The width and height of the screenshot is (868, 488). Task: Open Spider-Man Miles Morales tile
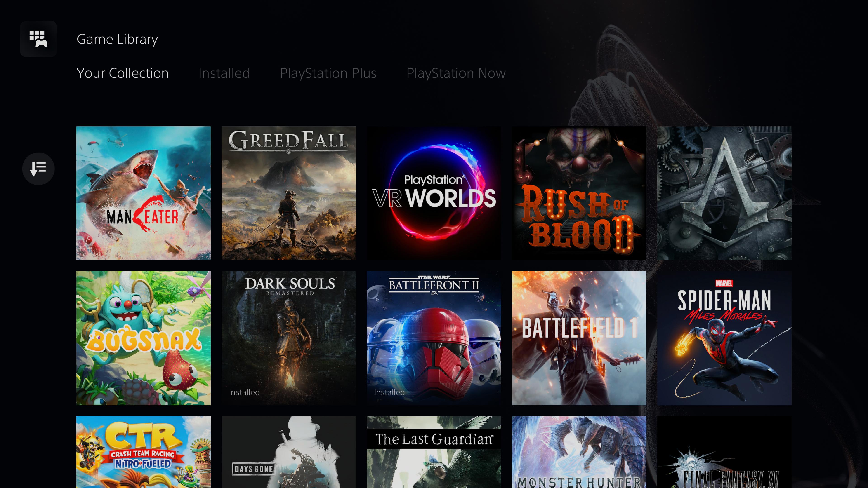[724, 338]
